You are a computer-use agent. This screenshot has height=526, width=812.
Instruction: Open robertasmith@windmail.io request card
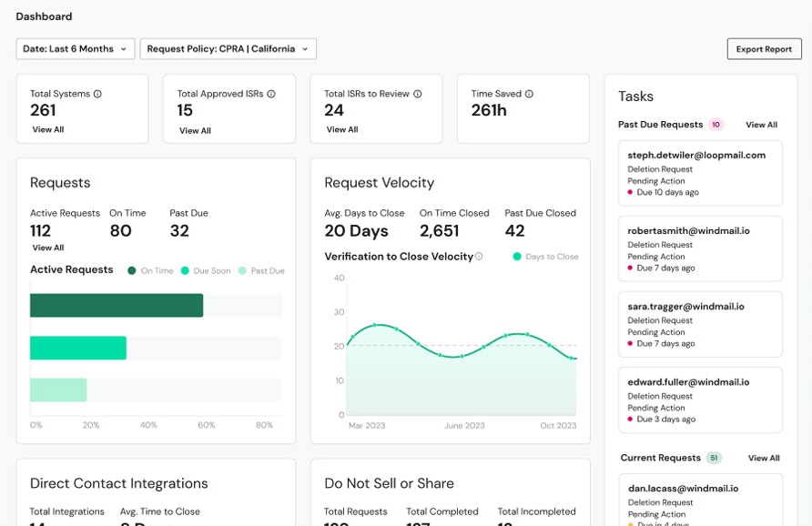tap(700, 249)
